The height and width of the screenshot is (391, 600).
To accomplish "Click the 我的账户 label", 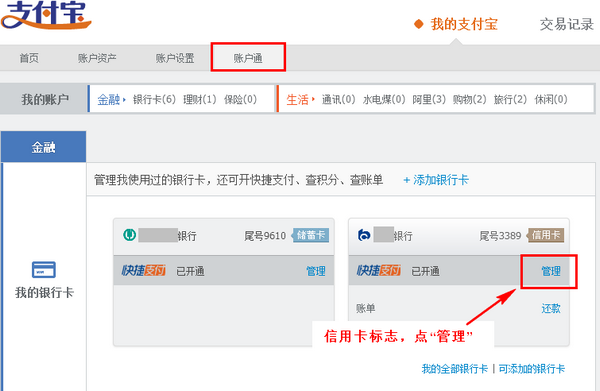I will click(x=45, y=99).
